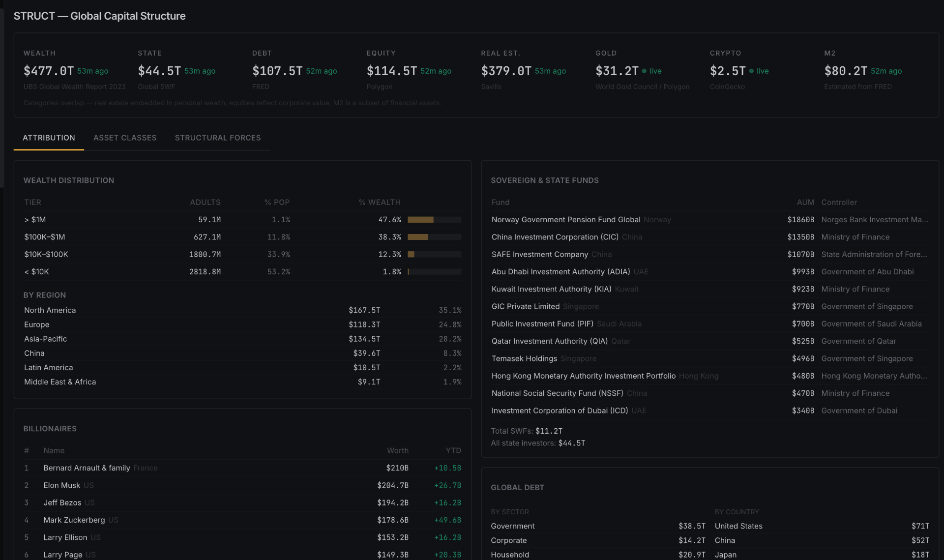Click the Controller column header
944x560 pixels.
[x=839, y=202]
